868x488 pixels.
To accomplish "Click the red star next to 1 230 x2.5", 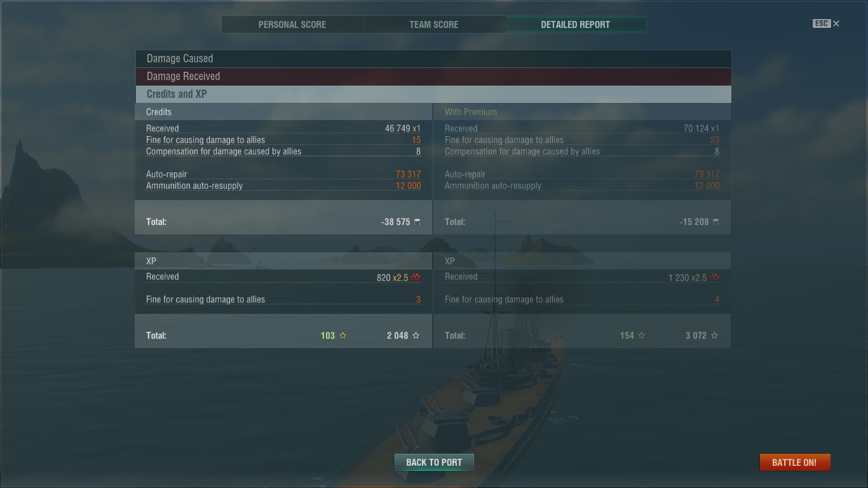I will [x=715, y=278].
